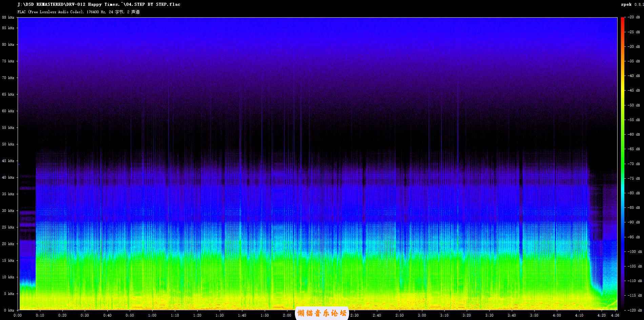Select the 45 kHz frequency axis label
The image size is (644, 320).
click(x=8, y=161)
